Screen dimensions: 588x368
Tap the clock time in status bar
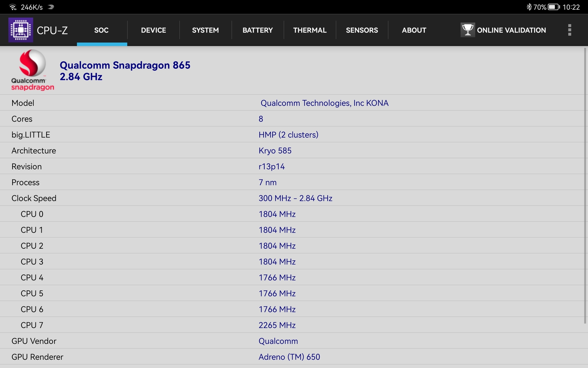coord(571,7)
